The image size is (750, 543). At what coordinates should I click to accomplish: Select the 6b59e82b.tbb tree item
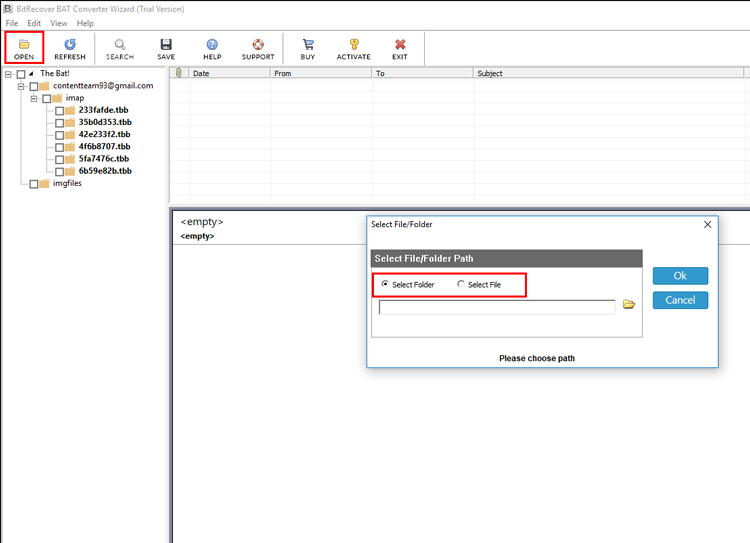pos(105,171)
